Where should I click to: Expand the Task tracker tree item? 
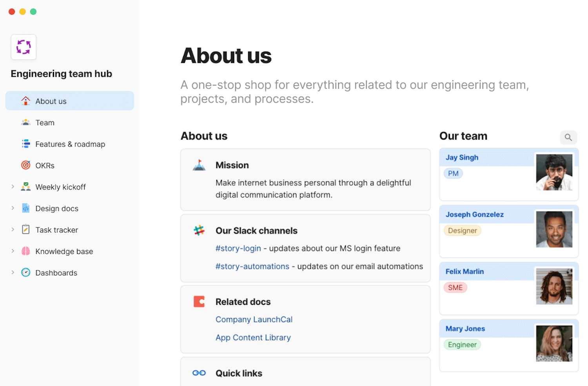coord(13,230)
